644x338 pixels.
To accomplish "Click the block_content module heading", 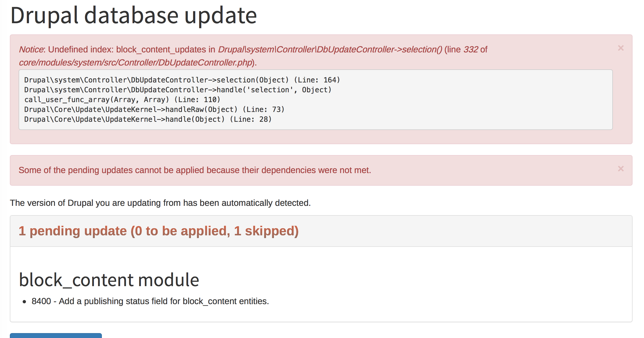I will (x=109, y=280).
